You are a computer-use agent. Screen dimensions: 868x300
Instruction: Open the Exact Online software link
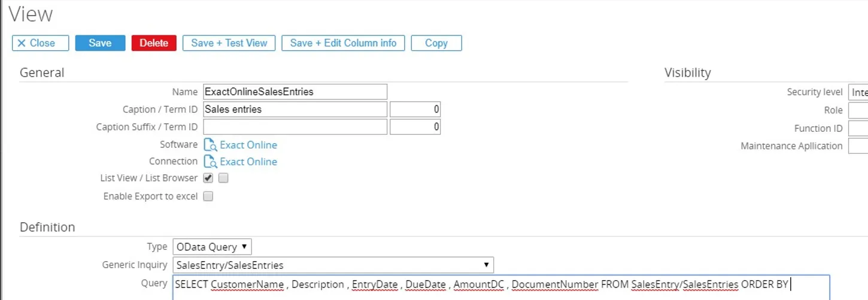[x=248, y=145]
